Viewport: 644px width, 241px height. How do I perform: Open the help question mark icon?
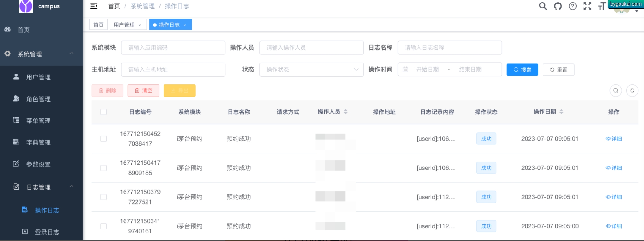coord(573,6)
